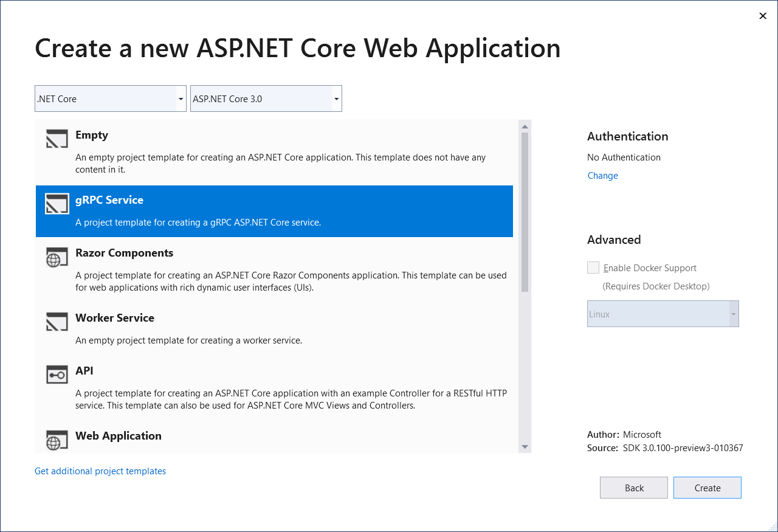778x532 pixels.
Task: Click Requires Docker Desktop note
Action: (x=656, y=286)
